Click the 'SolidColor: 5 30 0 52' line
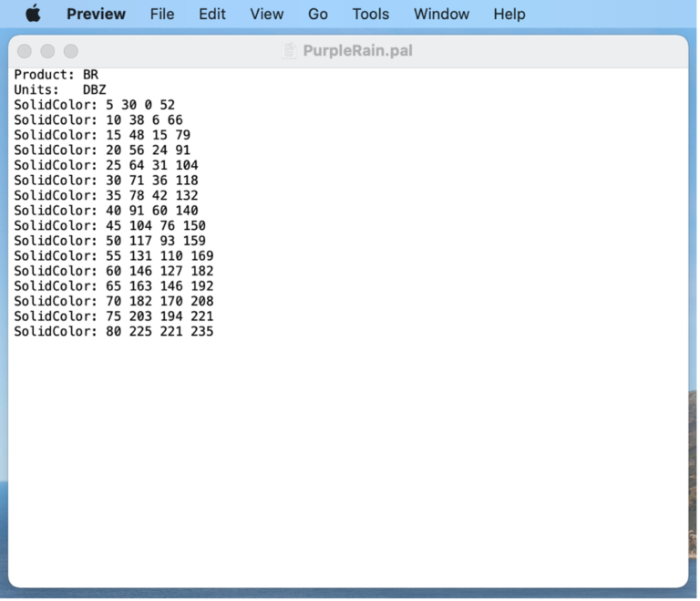Viewport: 700px width, 601px height. tap(94, 105)
